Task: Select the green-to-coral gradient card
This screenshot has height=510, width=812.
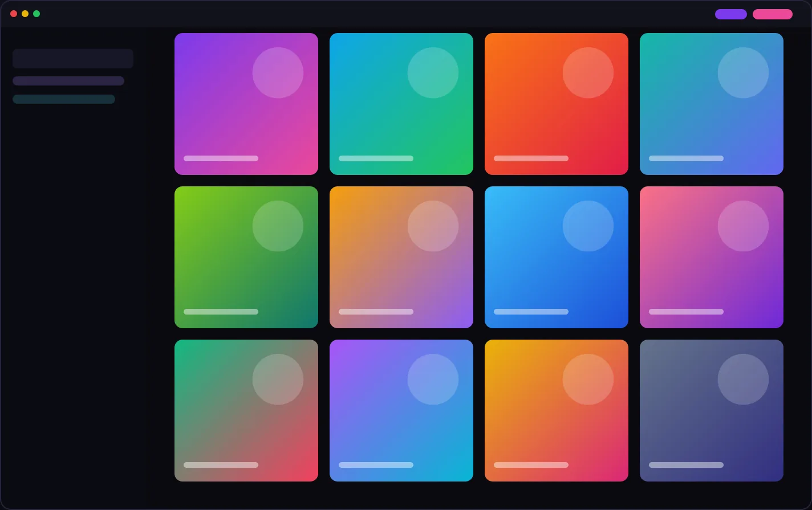Action: pos(246,410)
